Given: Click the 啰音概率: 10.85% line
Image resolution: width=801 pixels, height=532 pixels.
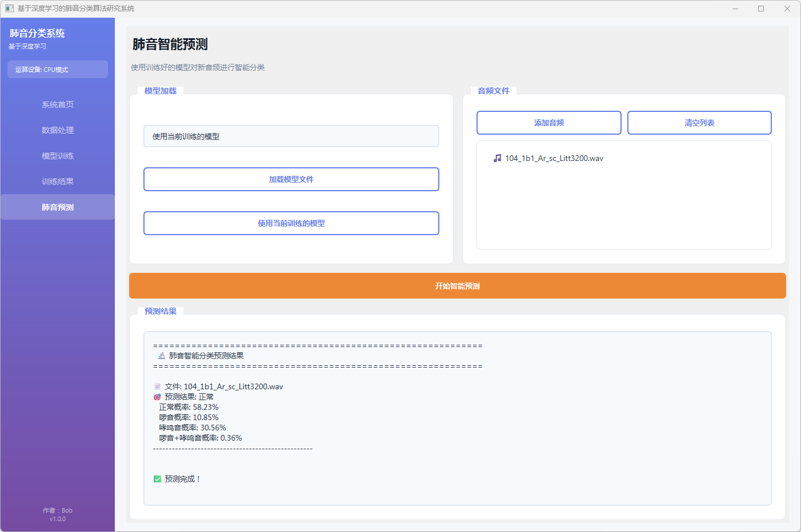Looking at the screenshot, I should [189, 417].
